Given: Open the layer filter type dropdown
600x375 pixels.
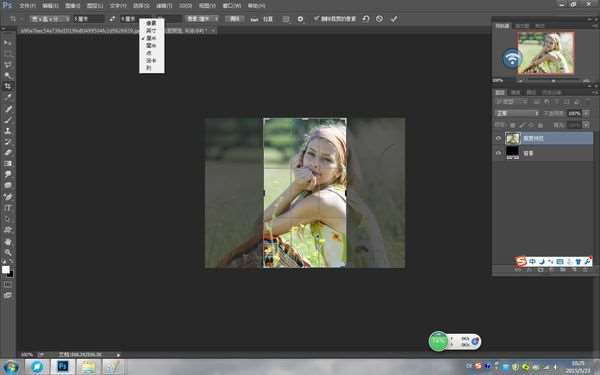Looking at the screenshot, I should pyautogui.click(x=512, y=102).
